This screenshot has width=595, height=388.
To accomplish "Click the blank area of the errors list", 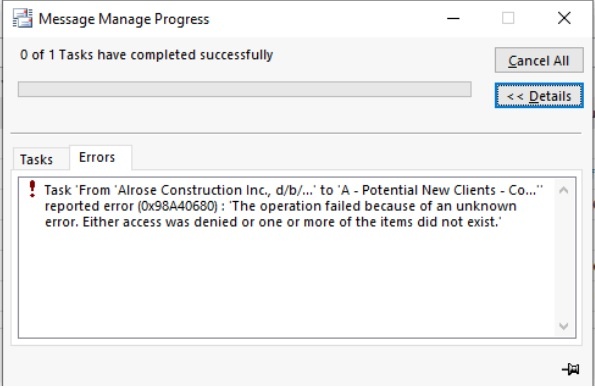I will click(x=286, y=283).
